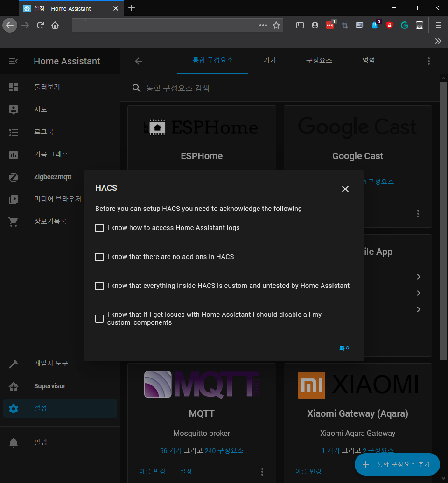Image resolution: width=448 pixels, height=483 pixels.
Task: Switch to the 통합 구성요소 tab
Action: (213, 60)
